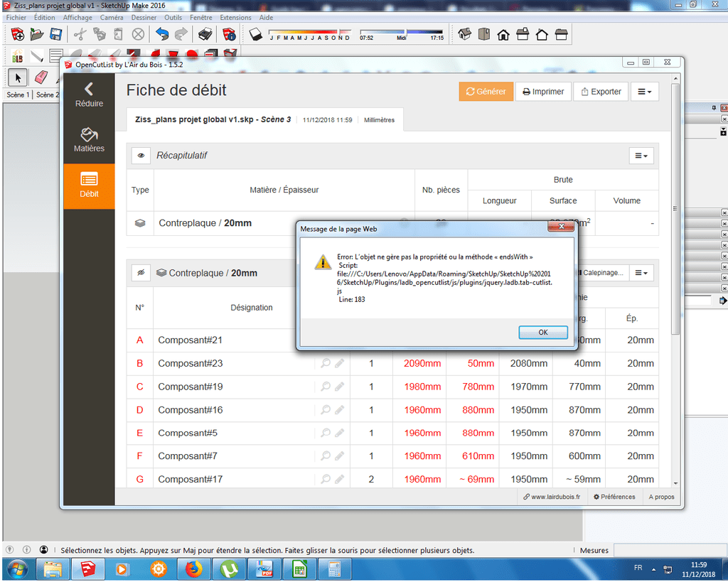Click the Cut scissors icon
Screen dimensions: 728x582
point(80,34)
